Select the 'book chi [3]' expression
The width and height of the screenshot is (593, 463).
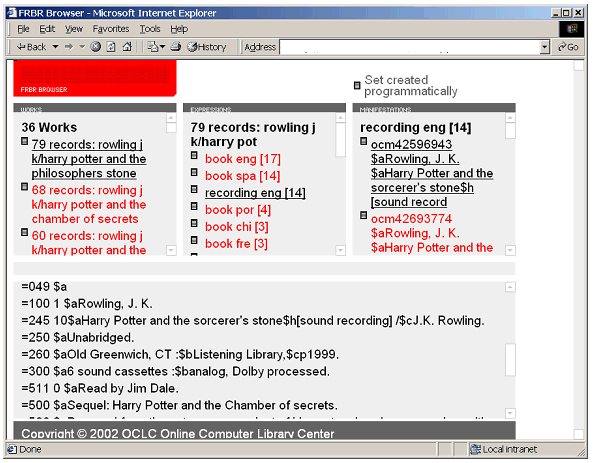(237, 227)
